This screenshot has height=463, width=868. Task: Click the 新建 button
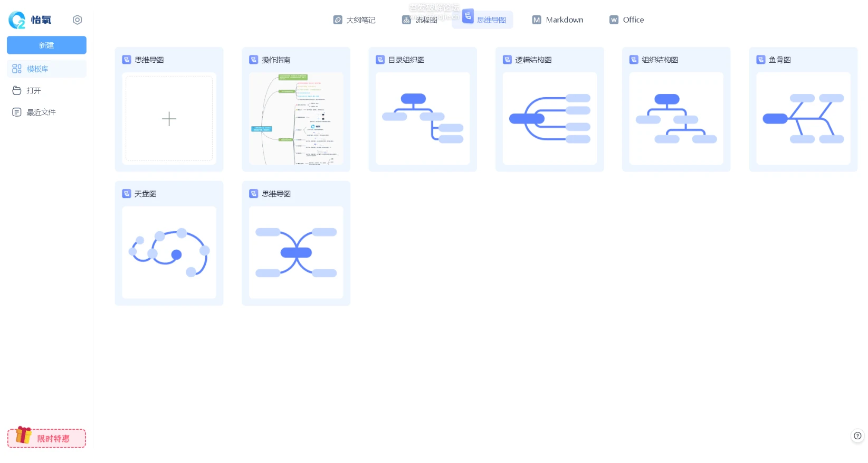click(x=46, y=45)
